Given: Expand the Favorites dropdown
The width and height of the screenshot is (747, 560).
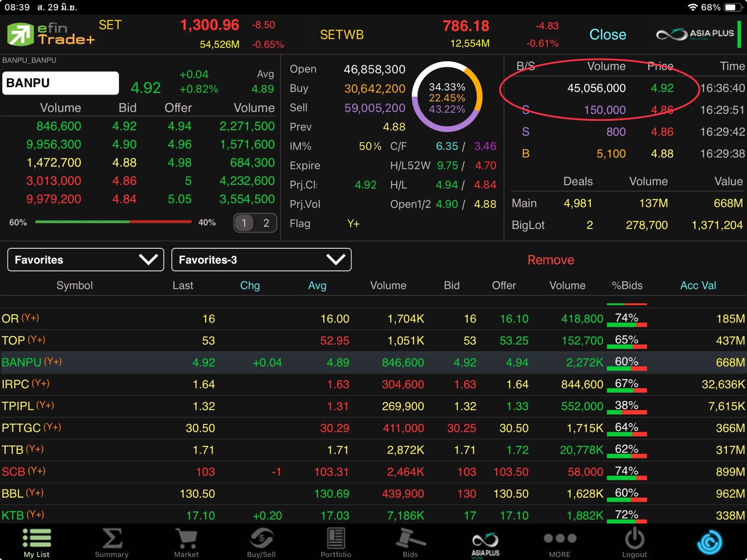Looking at the screenshot, I should (86, 260).
